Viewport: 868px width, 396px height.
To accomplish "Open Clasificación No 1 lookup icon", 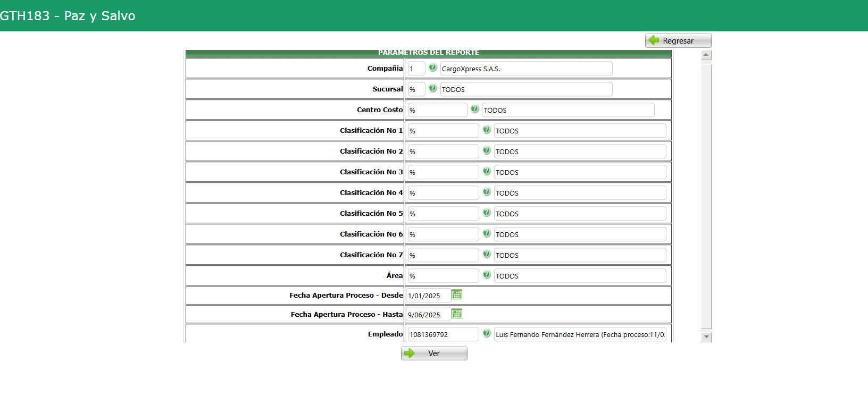I will click(487, 130).
